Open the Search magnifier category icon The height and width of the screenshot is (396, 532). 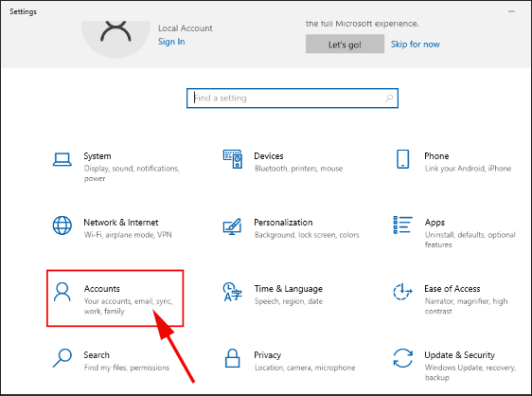62,358
